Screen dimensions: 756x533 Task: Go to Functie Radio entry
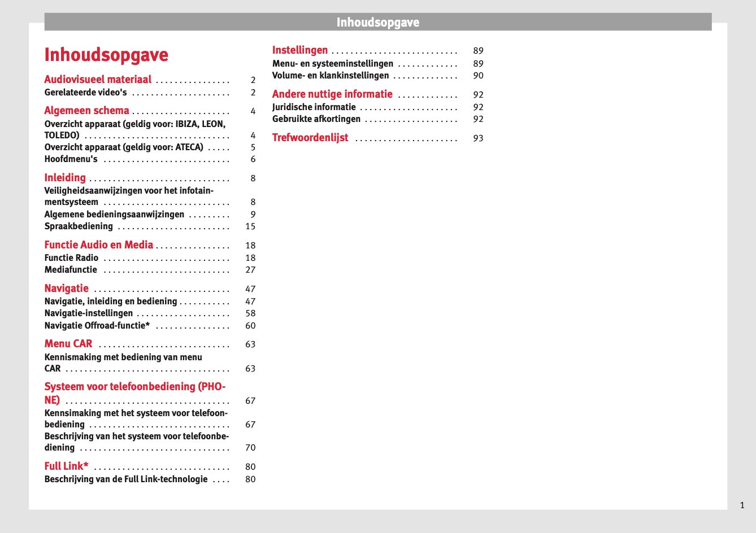point(71,258)
